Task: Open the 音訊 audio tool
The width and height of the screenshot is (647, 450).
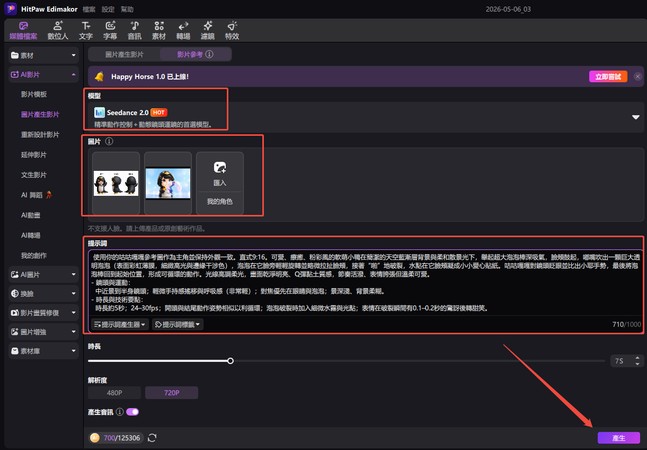Action: point(135,31)
